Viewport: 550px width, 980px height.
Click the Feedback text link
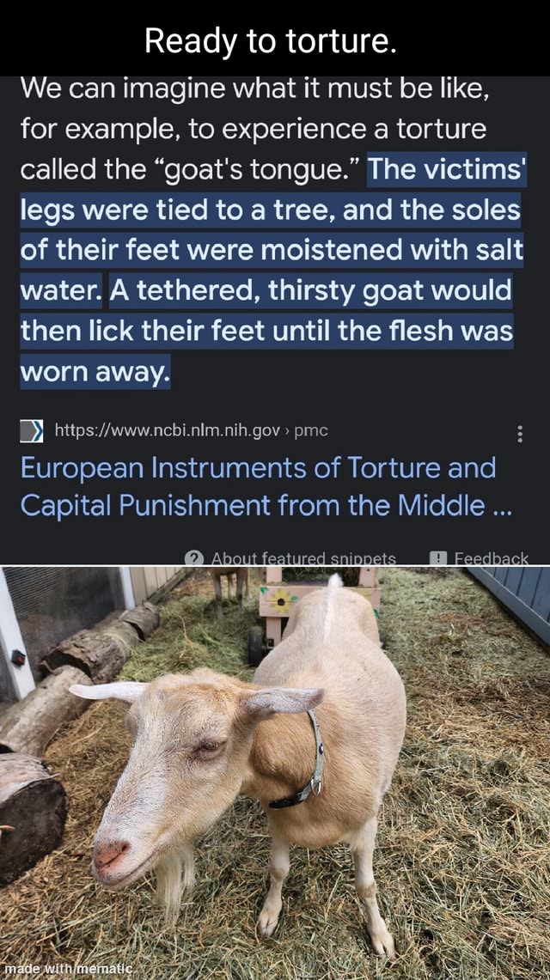(x=492, y=558)
